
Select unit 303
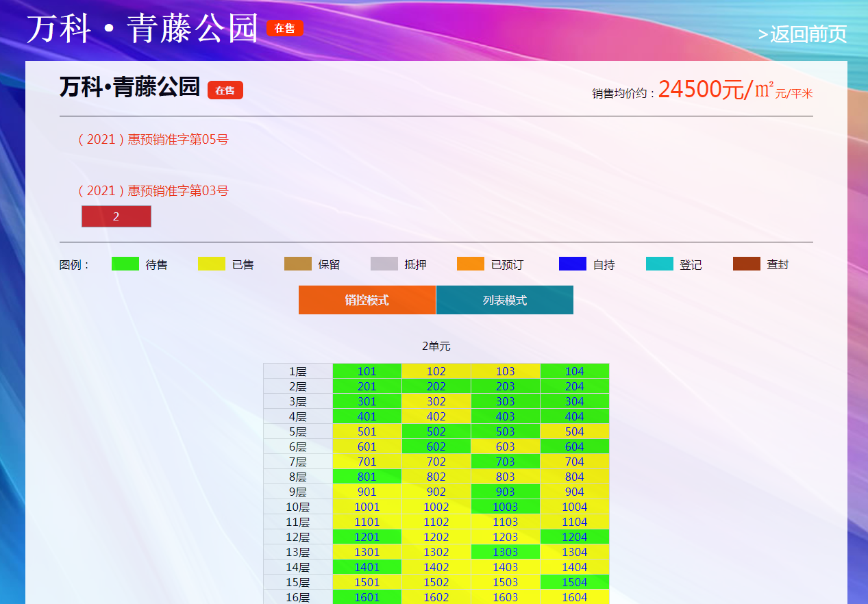tap(506, 401)
